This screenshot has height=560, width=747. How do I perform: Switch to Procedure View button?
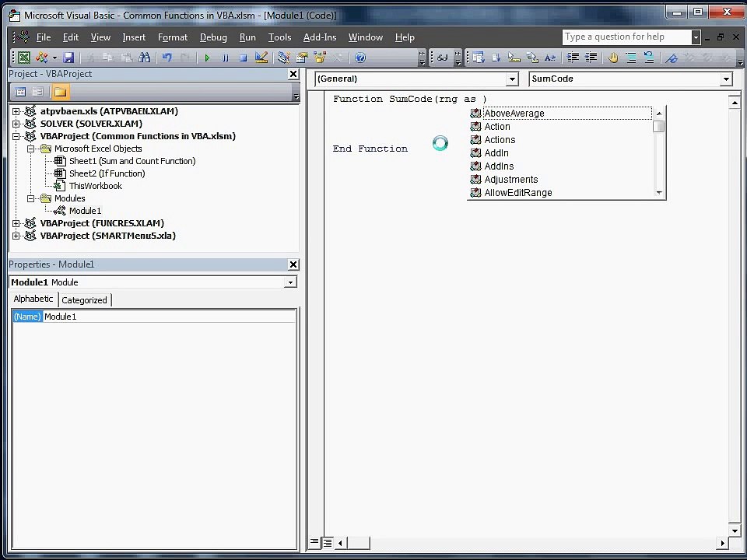[x=314, y=542]
